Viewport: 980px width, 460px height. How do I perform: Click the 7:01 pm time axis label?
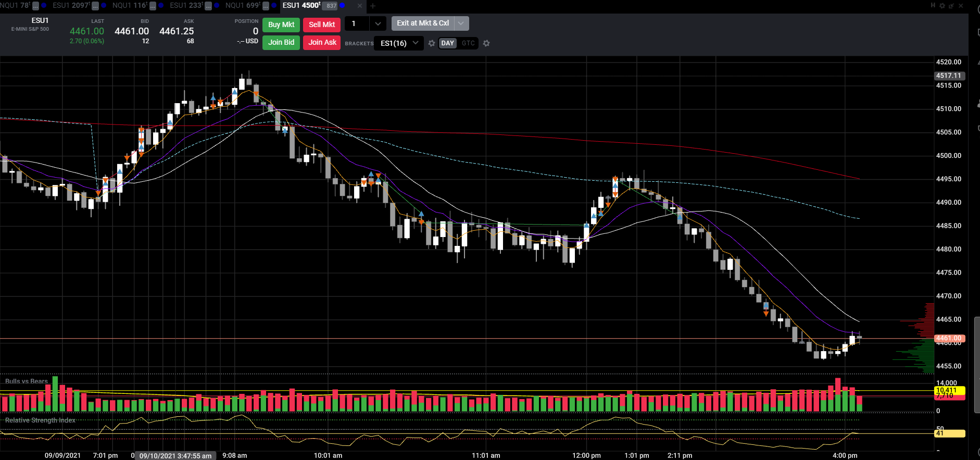[x=105, y=455]
